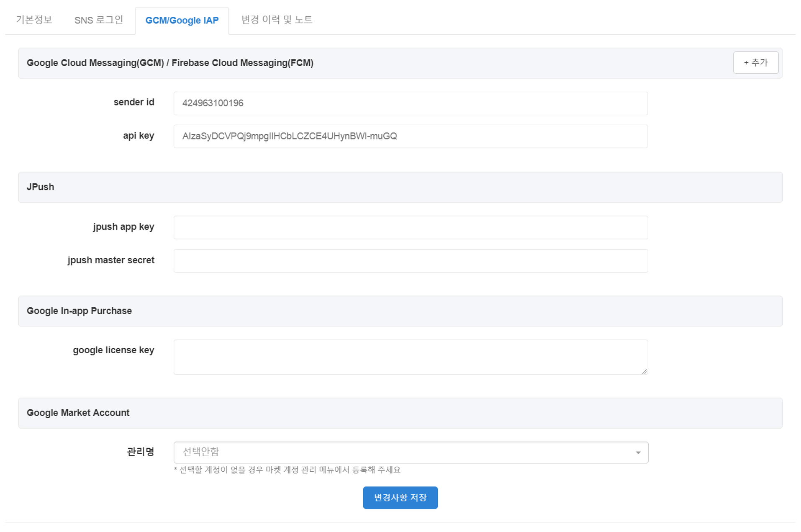Click the google license key label

(x=113, y=350)
